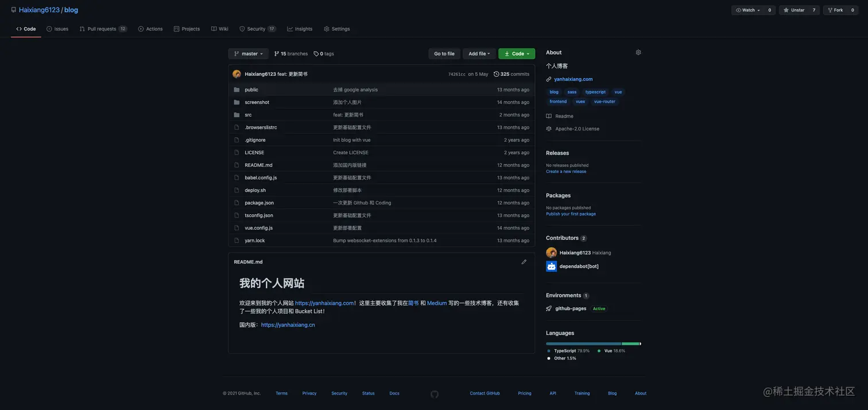Open the Add file dropdown
The height and width of the screenshot is (410, 868).
pos(479,53)
